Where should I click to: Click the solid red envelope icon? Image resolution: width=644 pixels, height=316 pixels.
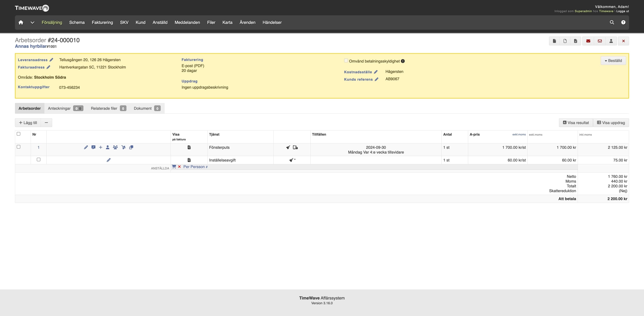[588, 41]
